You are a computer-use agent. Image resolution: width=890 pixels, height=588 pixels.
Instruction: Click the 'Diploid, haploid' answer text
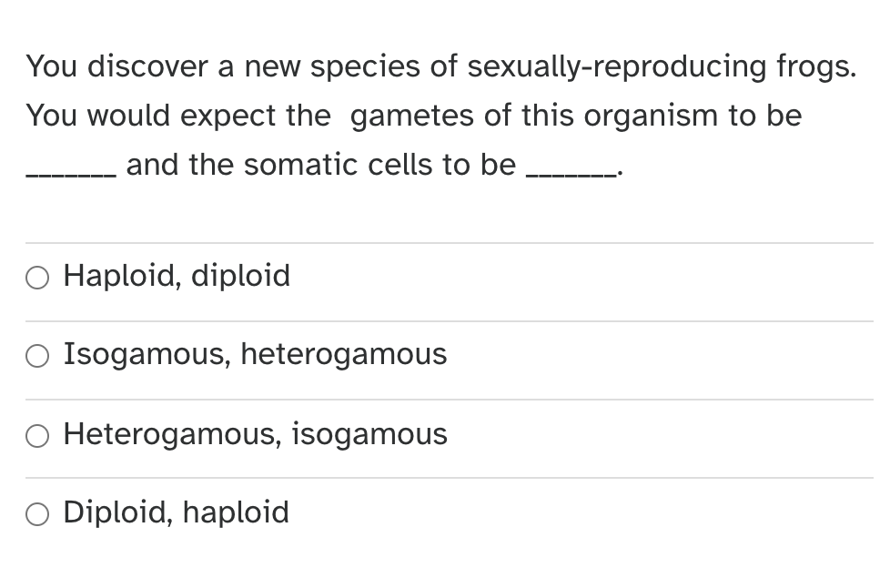click(176, 512)
